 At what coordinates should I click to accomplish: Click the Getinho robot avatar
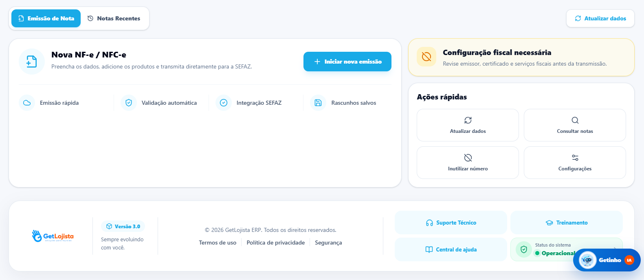(587, 260)
